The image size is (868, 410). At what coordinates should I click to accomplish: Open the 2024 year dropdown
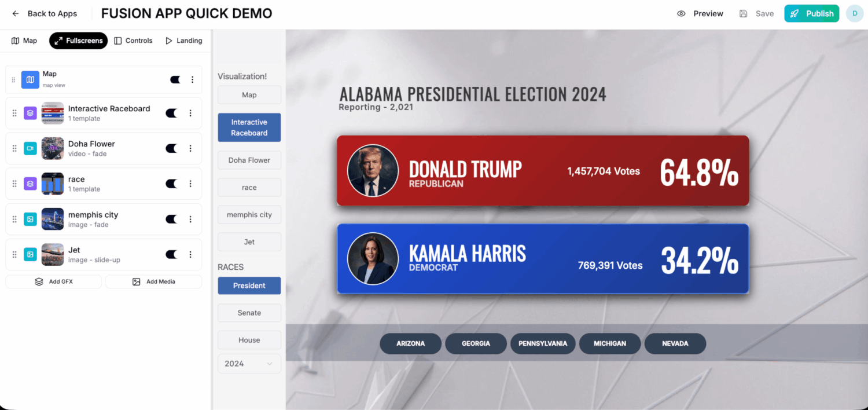pos(249,364)
